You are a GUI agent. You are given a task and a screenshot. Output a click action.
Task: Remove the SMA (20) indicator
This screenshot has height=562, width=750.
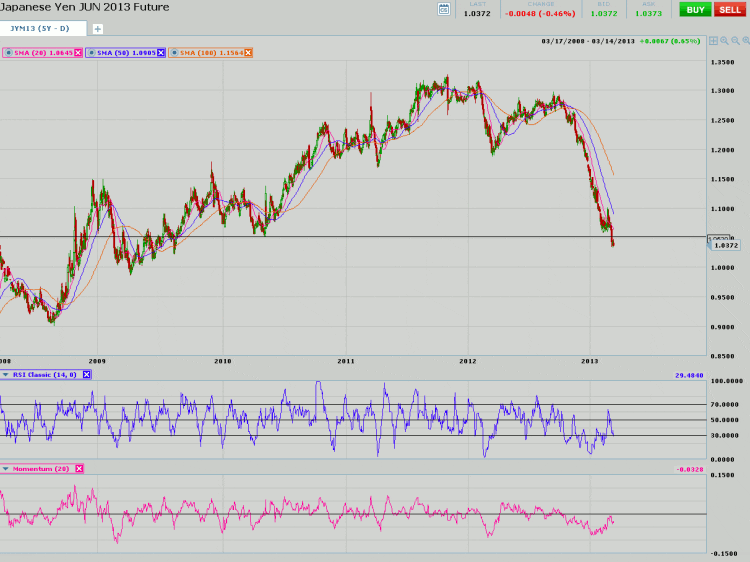click(x=77, y=52)
